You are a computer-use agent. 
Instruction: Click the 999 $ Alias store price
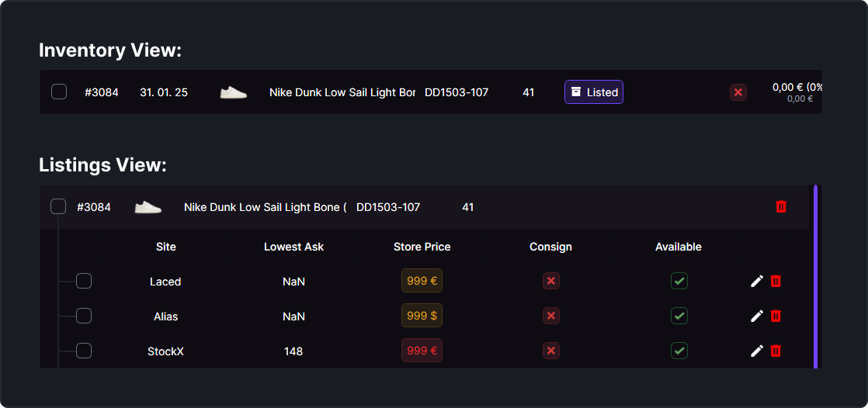click(422, 316)
